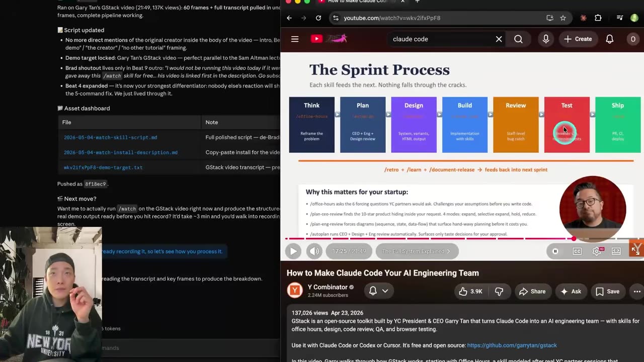
Task: Focus the YouTube search field
Action: [440, 39]
